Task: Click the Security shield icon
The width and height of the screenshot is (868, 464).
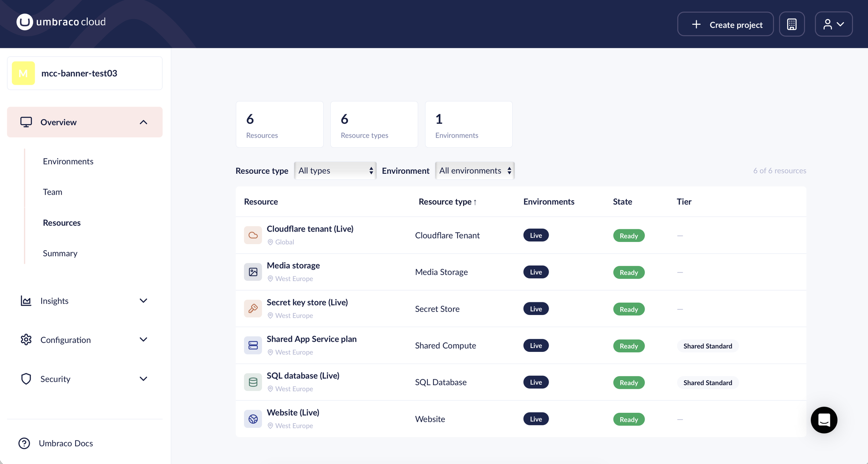Action: point(26,379)
